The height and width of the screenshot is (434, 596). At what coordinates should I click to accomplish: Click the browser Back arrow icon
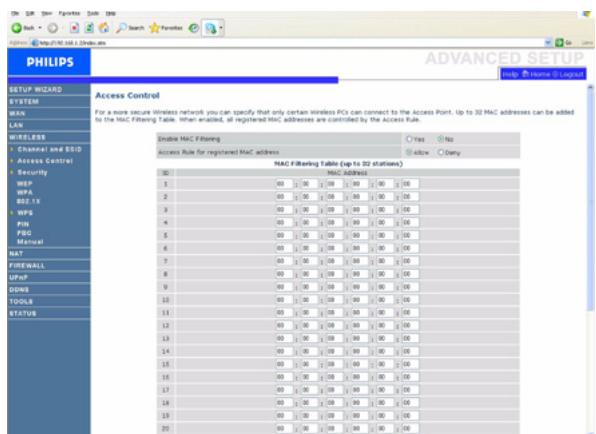[x=17, y=28]
